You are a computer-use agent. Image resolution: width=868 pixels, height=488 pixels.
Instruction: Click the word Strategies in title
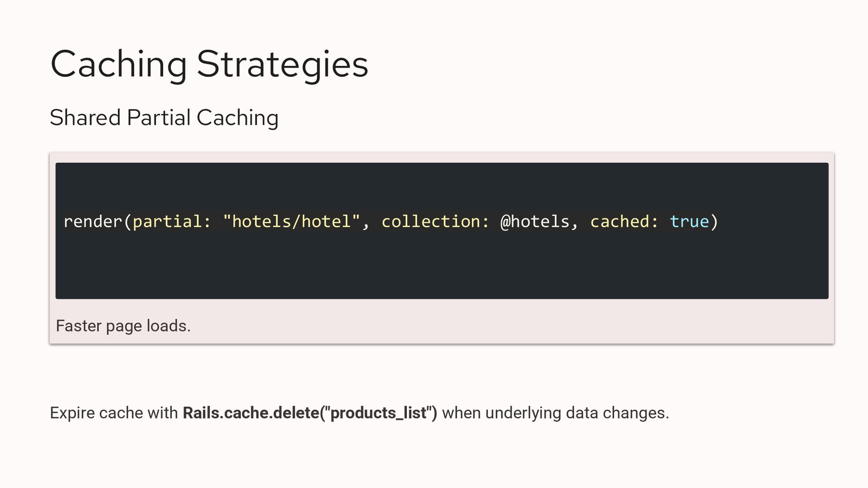coord(283,64)
